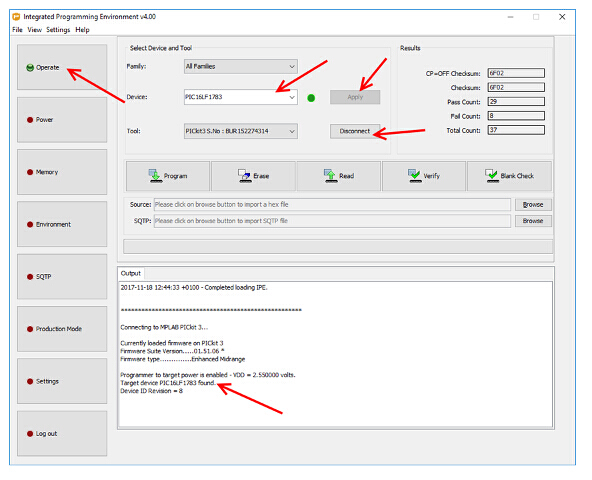Click the Erase icon button
Image resolution: width=592 pixels, height=480 pixels.
point(253,176)
